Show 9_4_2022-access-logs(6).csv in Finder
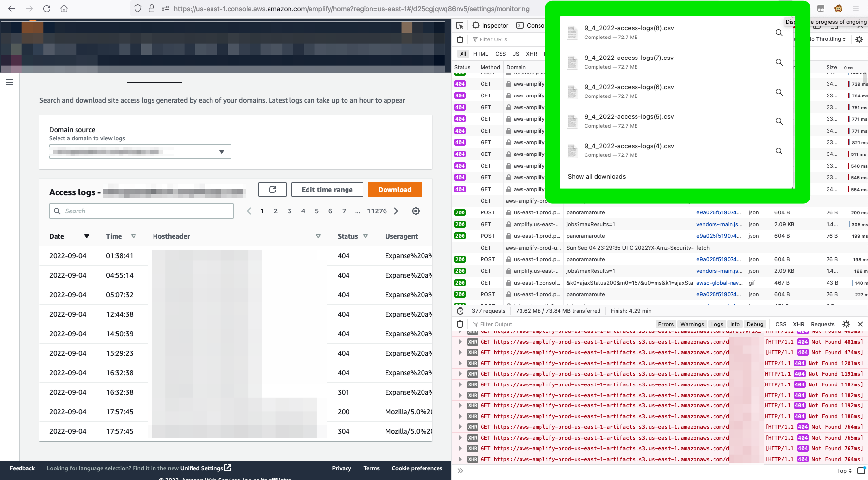The height and width of the screenshot is (480, 868). point(779,92)
